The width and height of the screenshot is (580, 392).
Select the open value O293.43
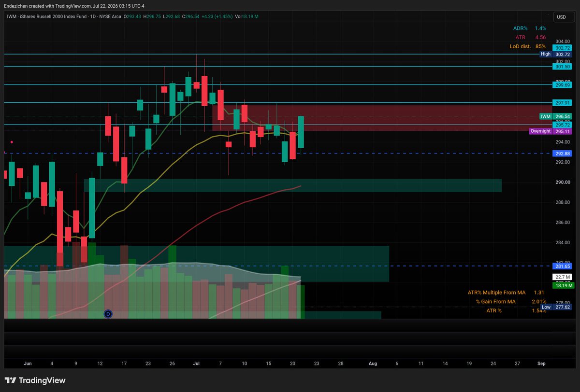[x=133, y=16]
